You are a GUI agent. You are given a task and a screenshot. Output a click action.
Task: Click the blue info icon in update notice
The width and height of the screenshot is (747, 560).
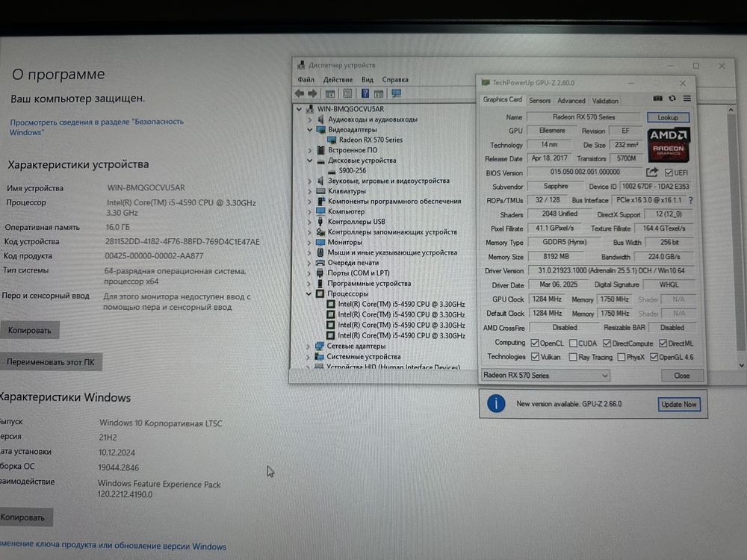(x=496, y=404)
